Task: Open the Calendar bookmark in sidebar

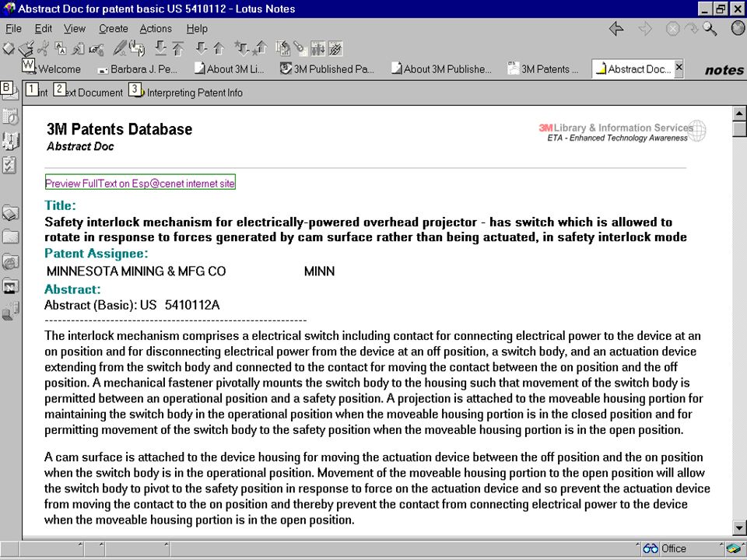Action: [x=10, y=116]
